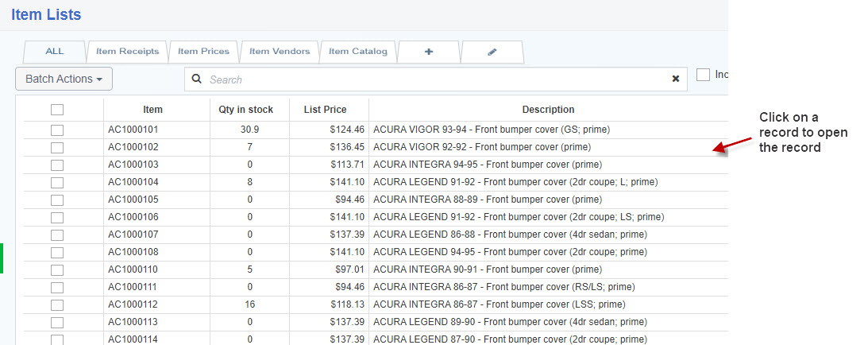Sort by the Qty in stock column header
868x345 pixels.
pos(245,110)
